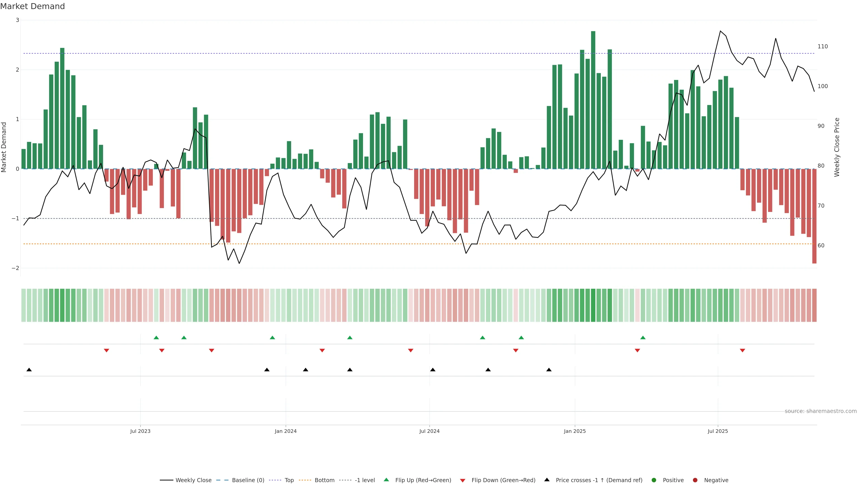Image resolution: width=868 pixels, height=488 pixels.
Task: Click the darkest green heatmap strip cell
Action: coord(593,305)
